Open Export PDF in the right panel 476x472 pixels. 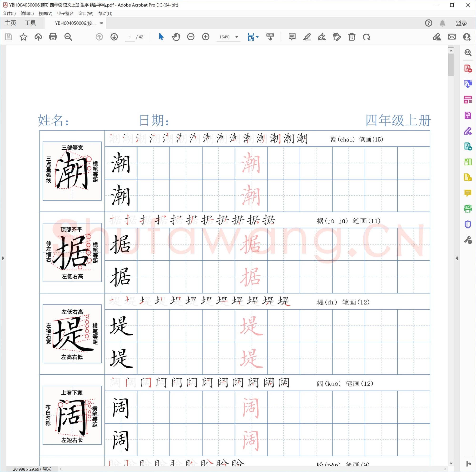(x=468, y=84)
